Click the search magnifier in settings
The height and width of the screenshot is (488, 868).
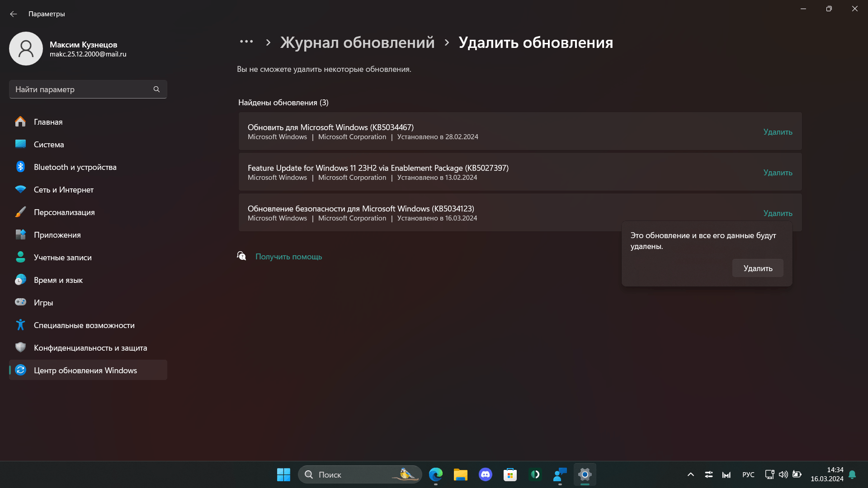pos(156,89)
